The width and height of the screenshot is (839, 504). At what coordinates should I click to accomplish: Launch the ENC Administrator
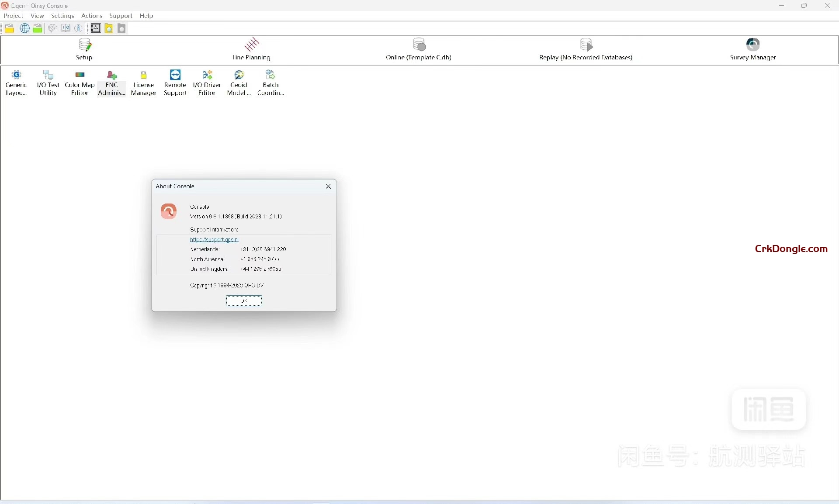111,83
